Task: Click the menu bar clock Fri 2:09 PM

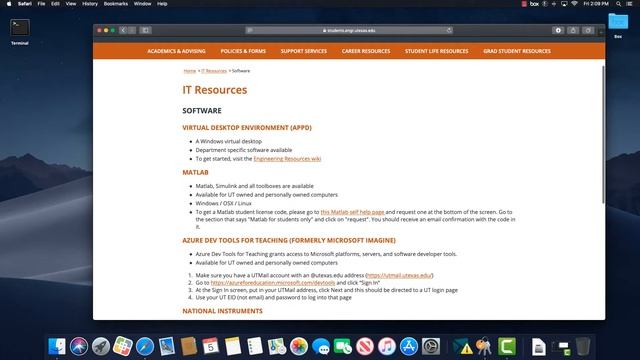Action: click(x=596, y=4)
